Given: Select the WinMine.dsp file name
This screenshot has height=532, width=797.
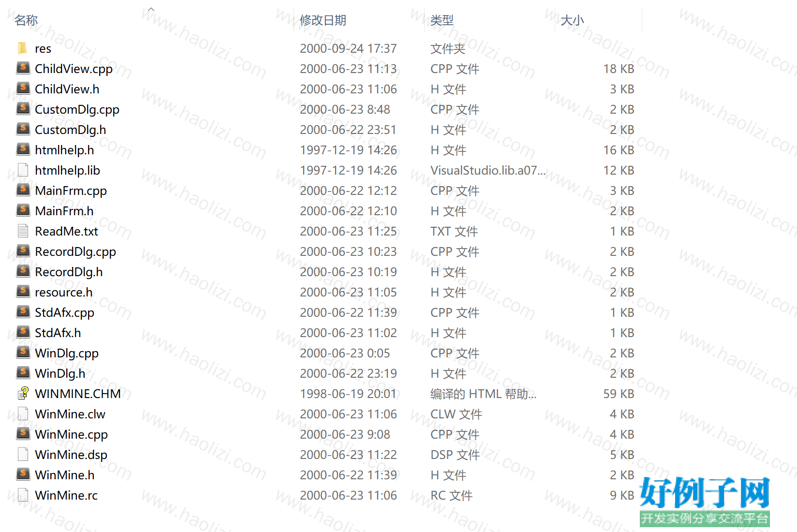Looking at the screenshot, I should [71, 455].
